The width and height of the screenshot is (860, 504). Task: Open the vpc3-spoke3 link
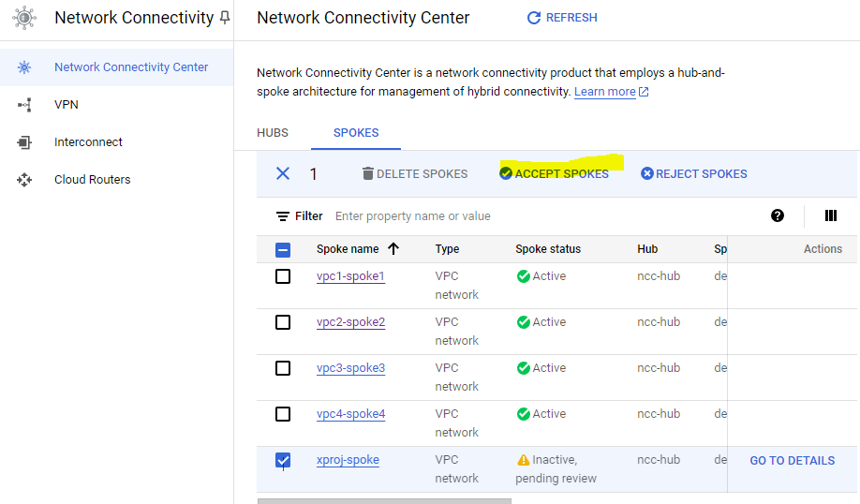pyautogui.click(x=350, y=368)
